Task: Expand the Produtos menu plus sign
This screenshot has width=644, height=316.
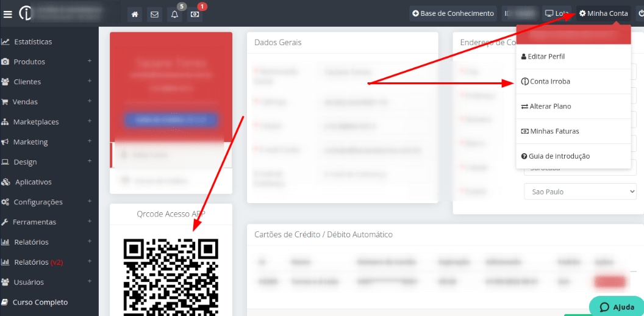Action: 90,61
